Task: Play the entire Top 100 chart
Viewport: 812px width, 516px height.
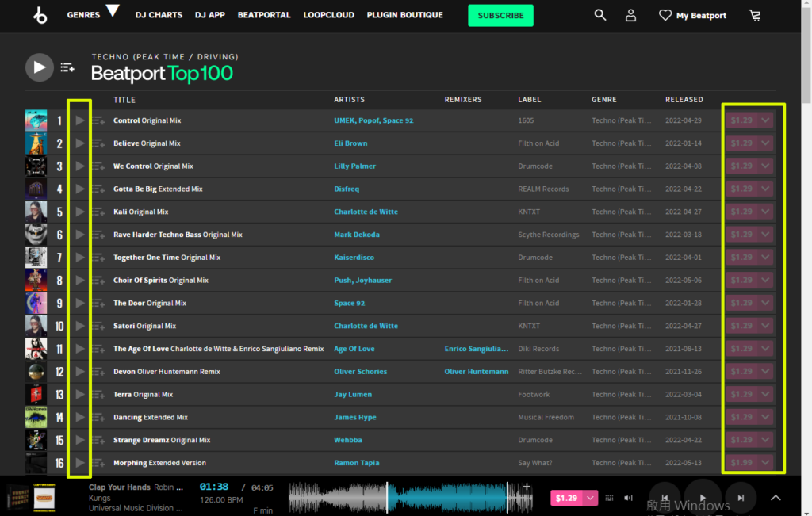Action: (x=40, y=67)
